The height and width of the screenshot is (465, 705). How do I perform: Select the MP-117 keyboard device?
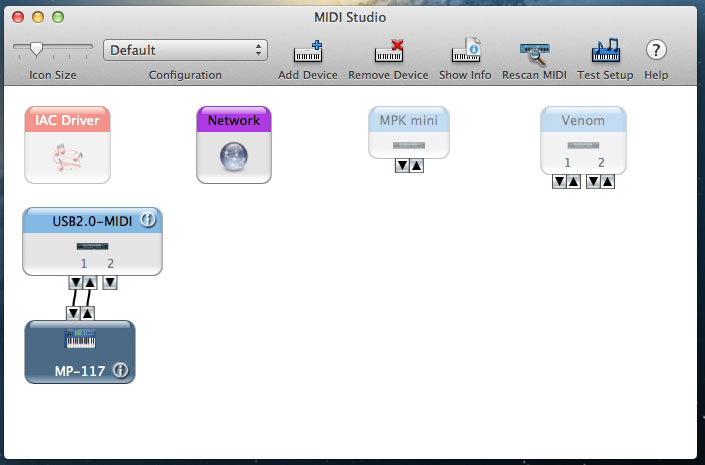(80, 352)
